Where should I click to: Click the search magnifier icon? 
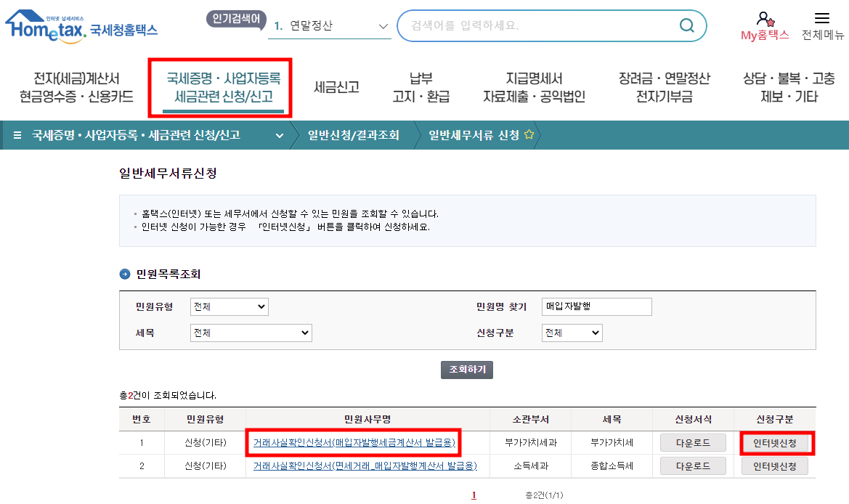[x=686, y=25]
